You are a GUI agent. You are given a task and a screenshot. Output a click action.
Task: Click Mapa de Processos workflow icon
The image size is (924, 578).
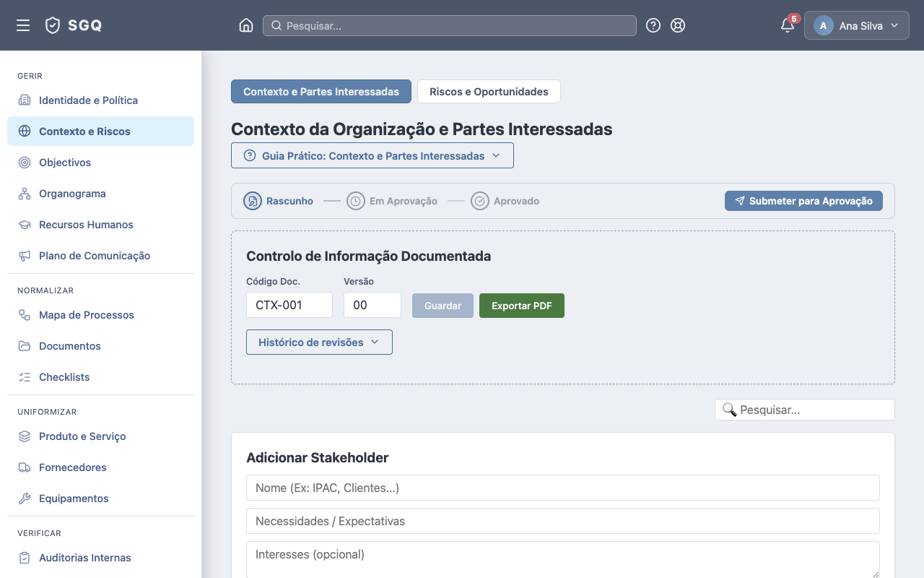click(25, 314)
